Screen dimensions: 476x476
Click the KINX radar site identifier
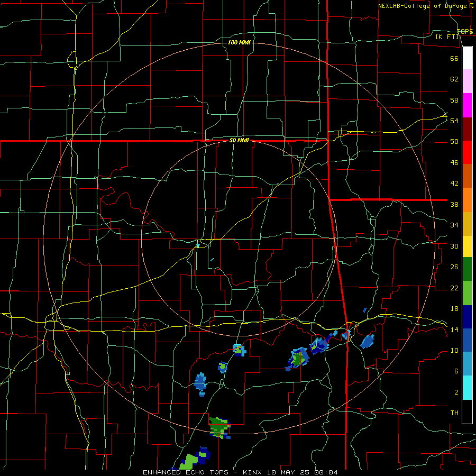[253, 472]
